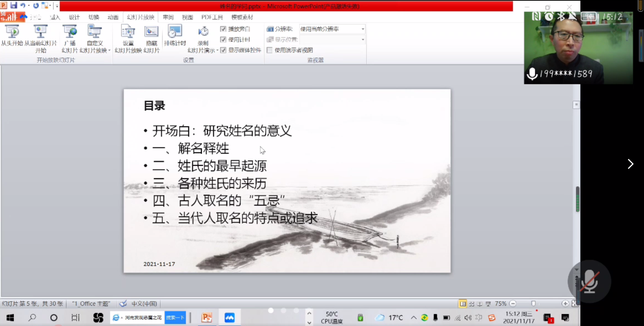Open the Design (设计) ribbon tab
Viewport: 644px width, 326px height.
(74, 17)
